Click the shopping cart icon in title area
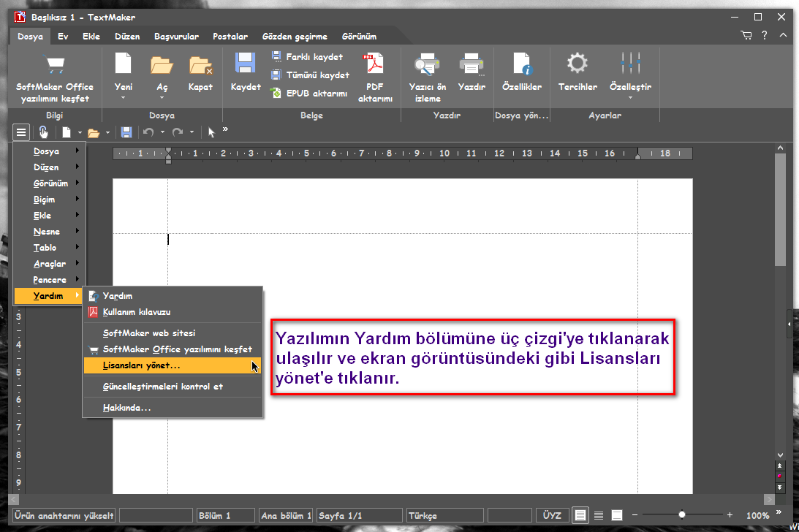This screenshot has width=799, height=532. [746, 35]
